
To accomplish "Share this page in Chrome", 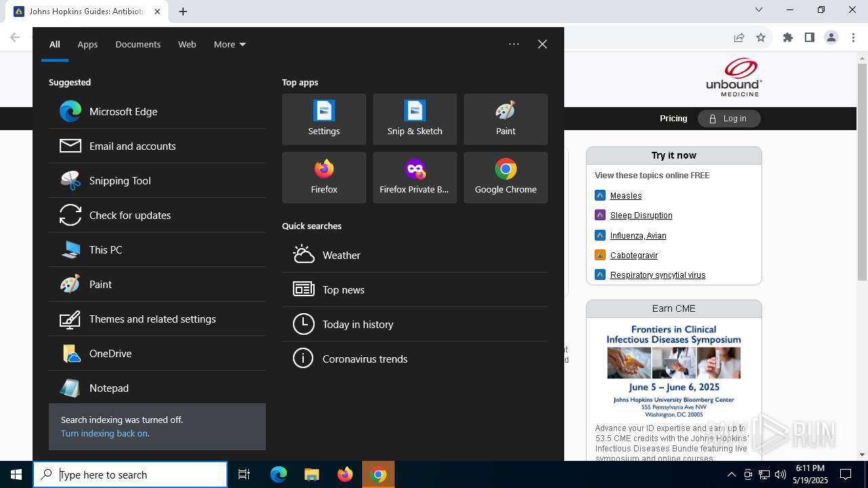I will coord(739,37).
